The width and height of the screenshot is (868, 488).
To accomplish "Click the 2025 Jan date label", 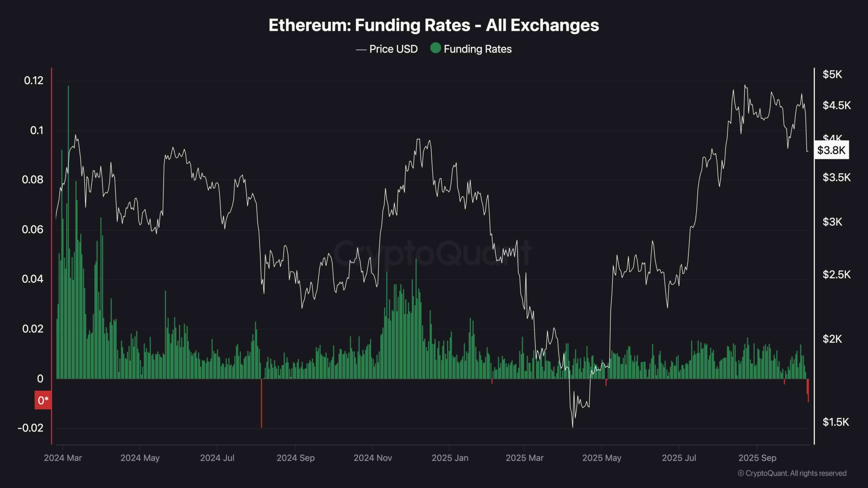I will [x=450, y=458].
